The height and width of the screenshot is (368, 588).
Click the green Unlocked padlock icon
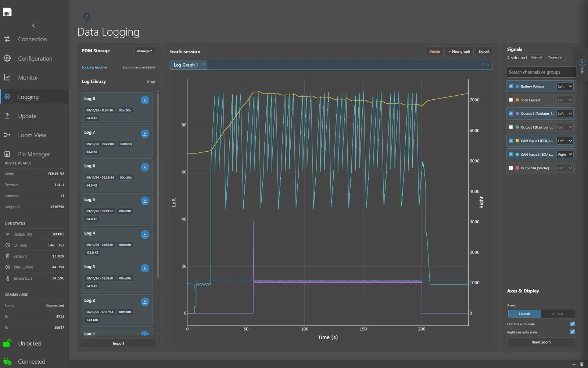[7, 343]
